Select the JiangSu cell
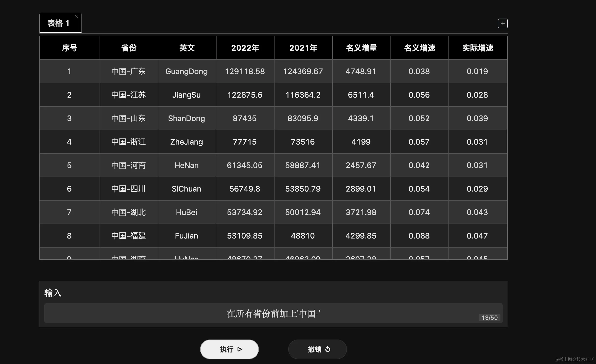The height and width of the screenshot is (364, 596). pos(187,95)
